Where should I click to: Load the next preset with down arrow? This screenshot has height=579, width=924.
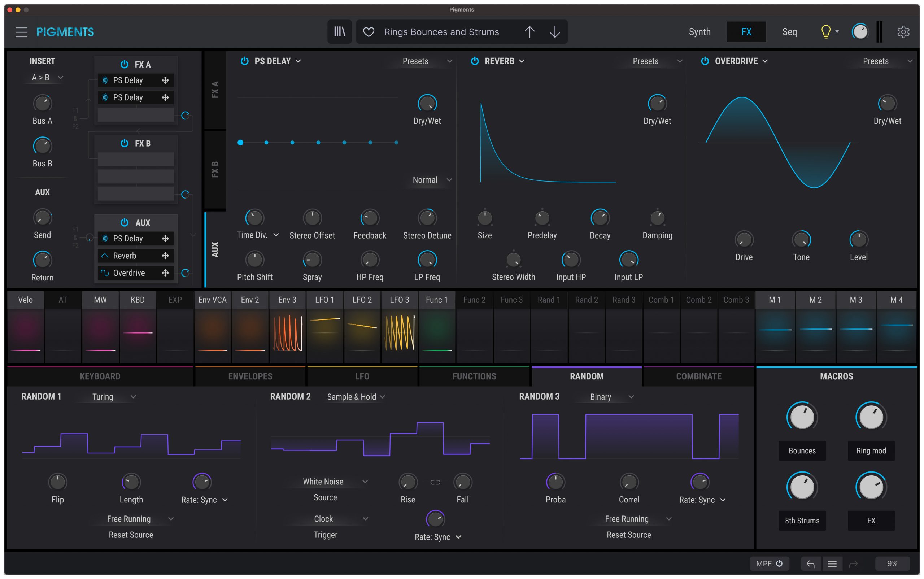point(554,32)
